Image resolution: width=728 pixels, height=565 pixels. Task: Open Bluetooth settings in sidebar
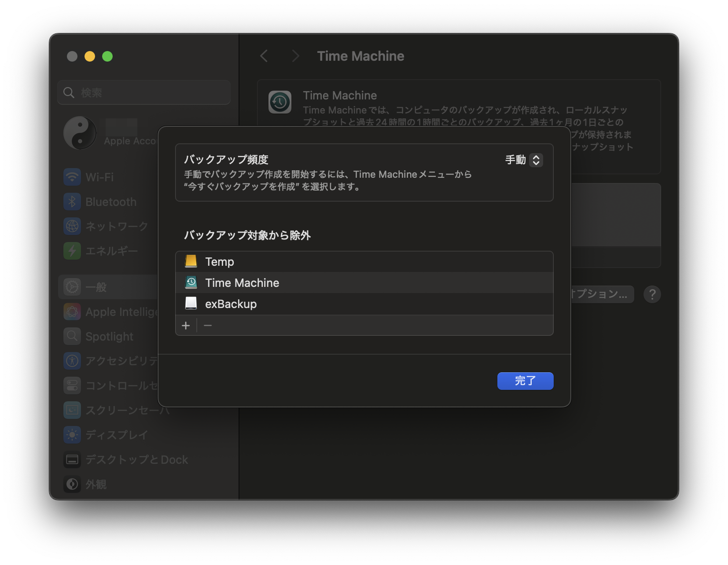click(x=110, y=202)
